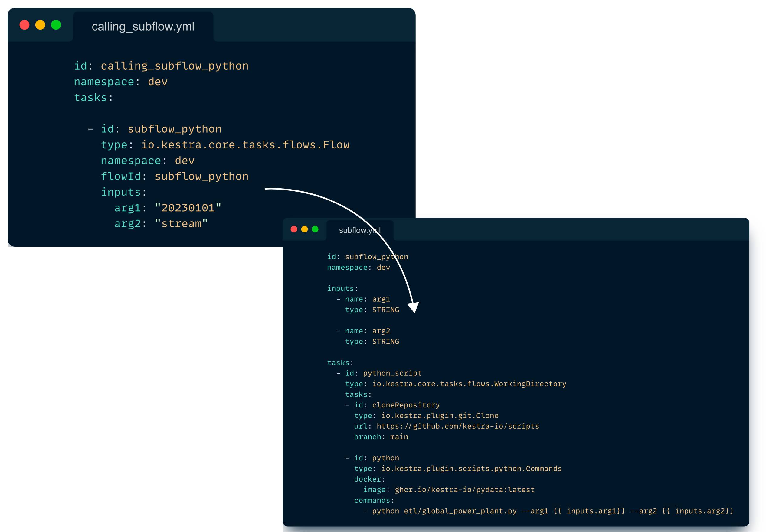Click the arg2 "stream" line
The image size is (766, 532).
coord(161,224)
